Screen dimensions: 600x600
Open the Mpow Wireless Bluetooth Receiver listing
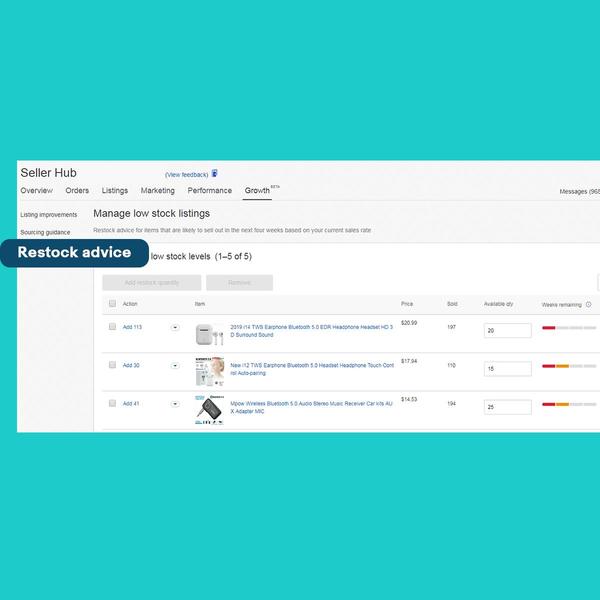[x=311, y=408]
